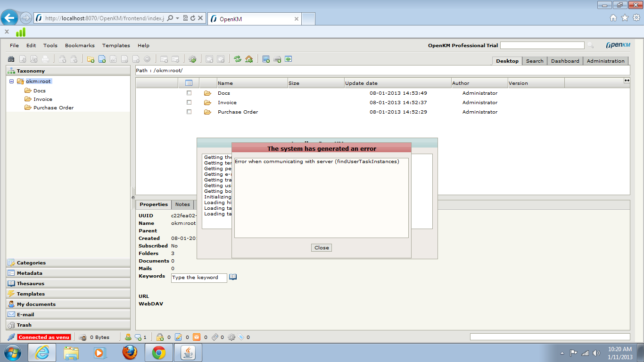
Task: Switch to the Dashboard tab
Action: coord(565,61)
